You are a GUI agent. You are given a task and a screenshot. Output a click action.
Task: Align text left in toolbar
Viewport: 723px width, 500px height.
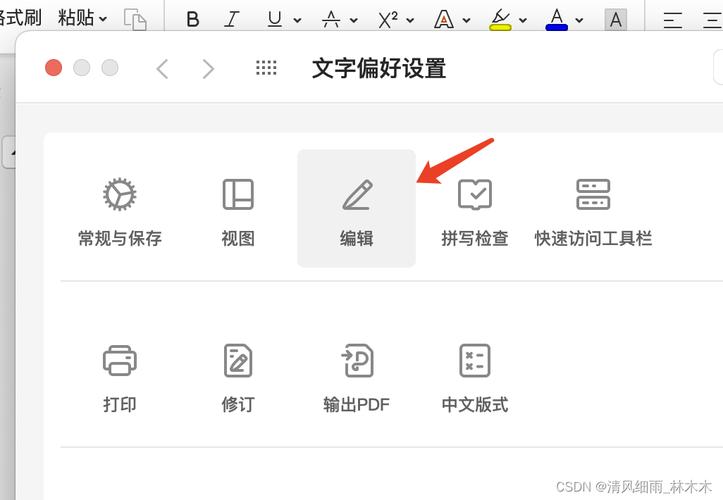[672, 20]
